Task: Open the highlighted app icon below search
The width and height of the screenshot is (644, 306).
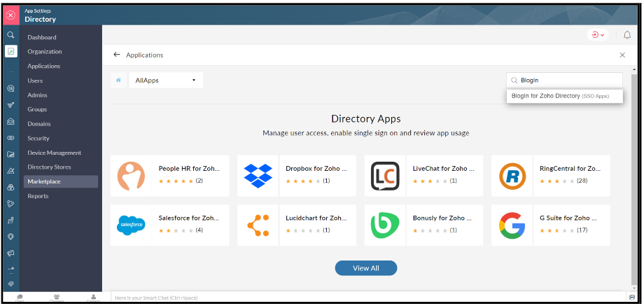Action: point(11,51)
